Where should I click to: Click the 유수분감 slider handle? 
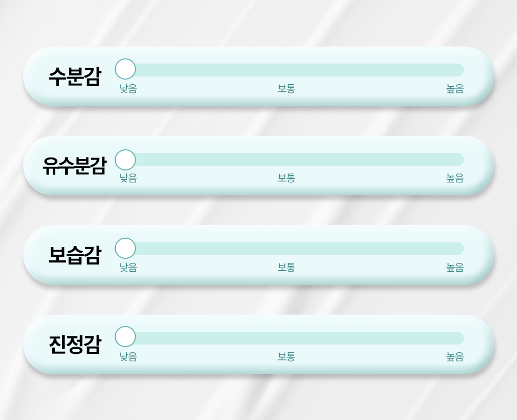click(x=125, y=160)
